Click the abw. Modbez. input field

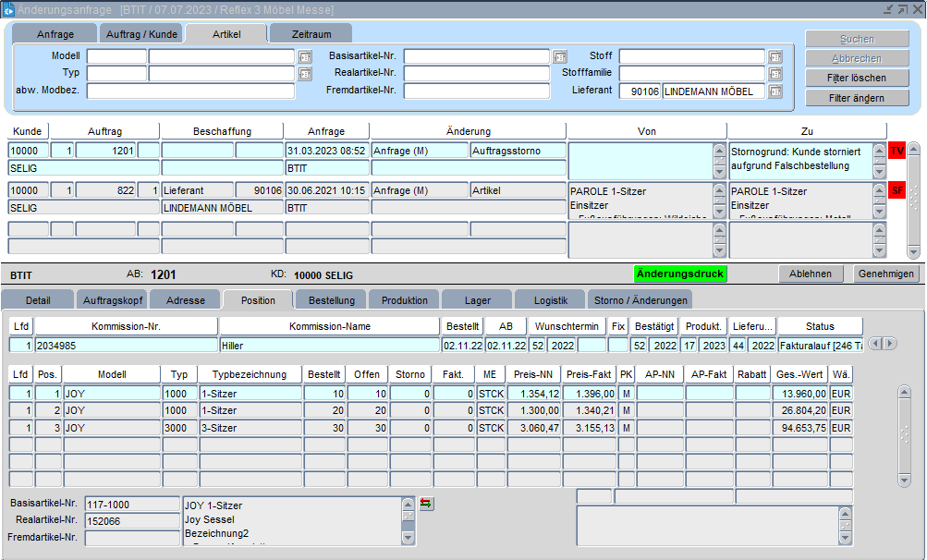pyautogui.click(x=190, y=91)
